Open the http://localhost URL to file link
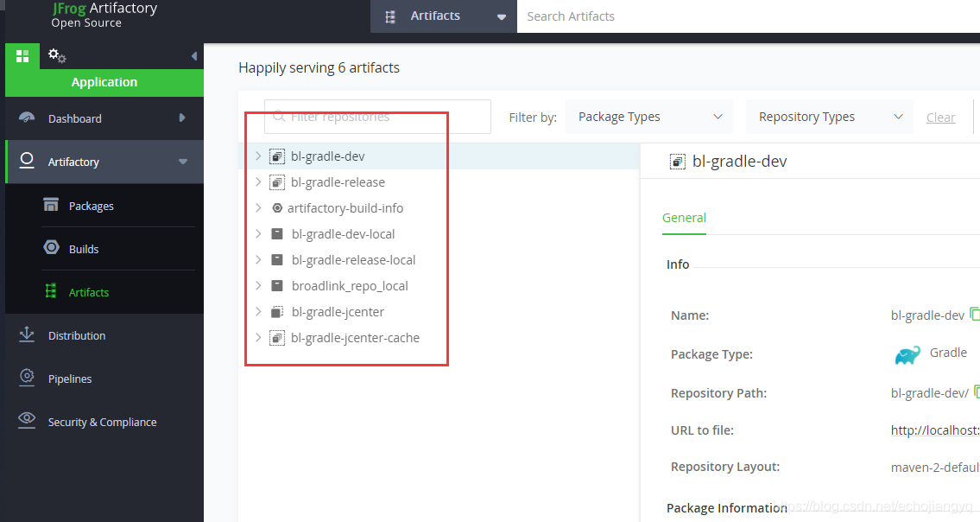This screenshot has height=522, width=980. [935, 430]
